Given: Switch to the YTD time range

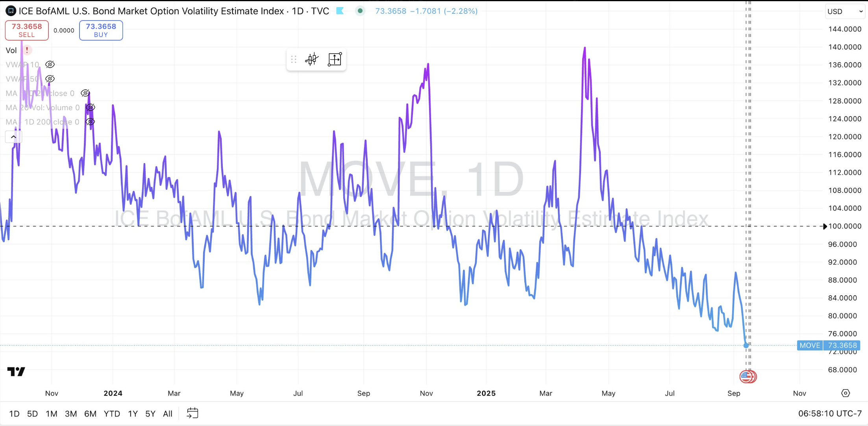Looking at the screenshot, I should pos(112,414).
